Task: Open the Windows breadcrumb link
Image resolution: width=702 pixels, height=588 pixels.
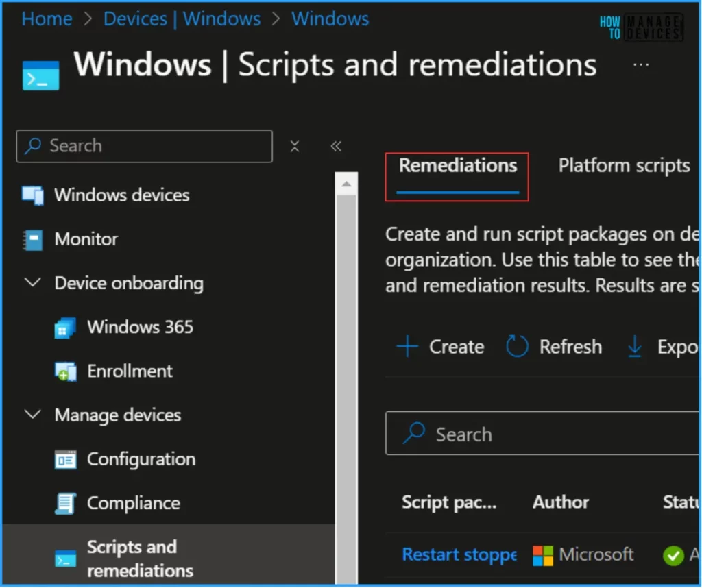Action: click(330, 19)
